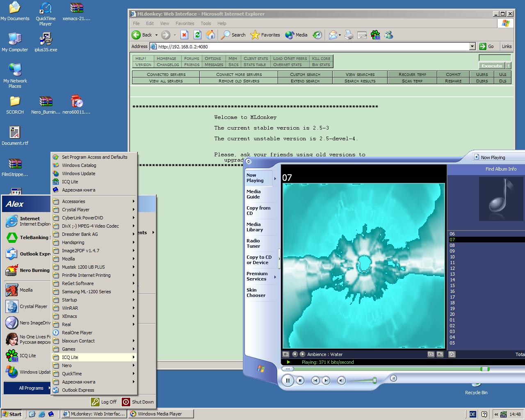Open Windows Update from programs menu

[x=94, y=173]
